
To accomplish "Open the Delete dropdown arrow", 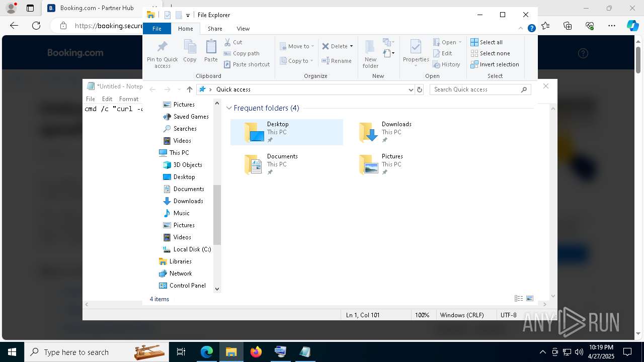I will (351, 46).
